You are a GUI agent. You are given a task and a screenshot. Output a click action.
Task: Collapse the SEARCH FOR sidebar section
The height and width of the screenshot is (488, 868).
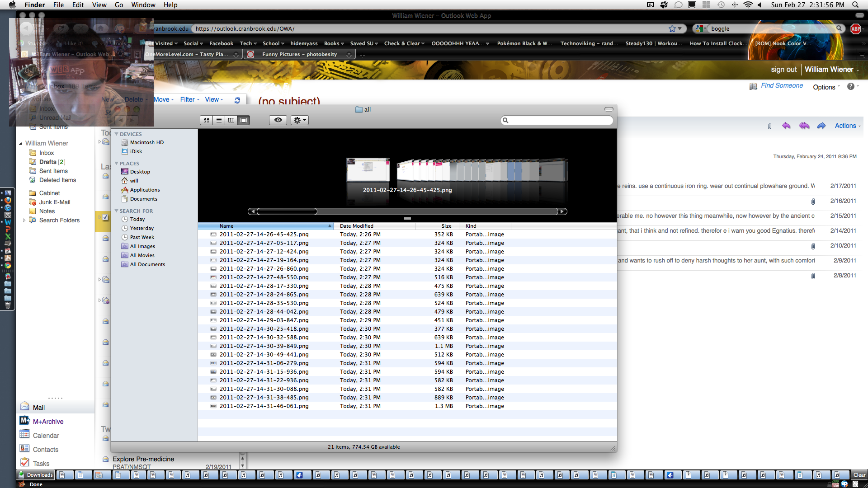click(116, 211)
